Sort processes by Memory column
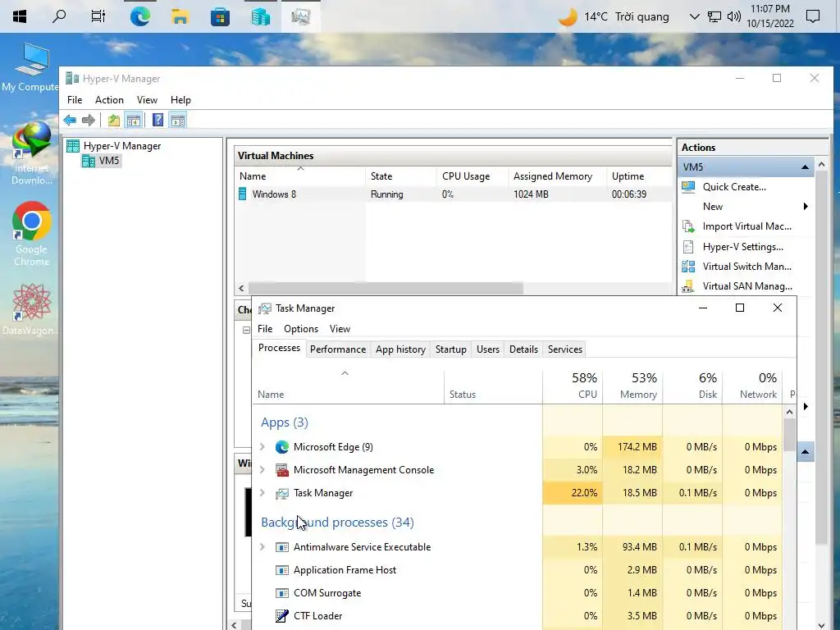This screenshot has height=630, width=840. (x=632, y=386)
